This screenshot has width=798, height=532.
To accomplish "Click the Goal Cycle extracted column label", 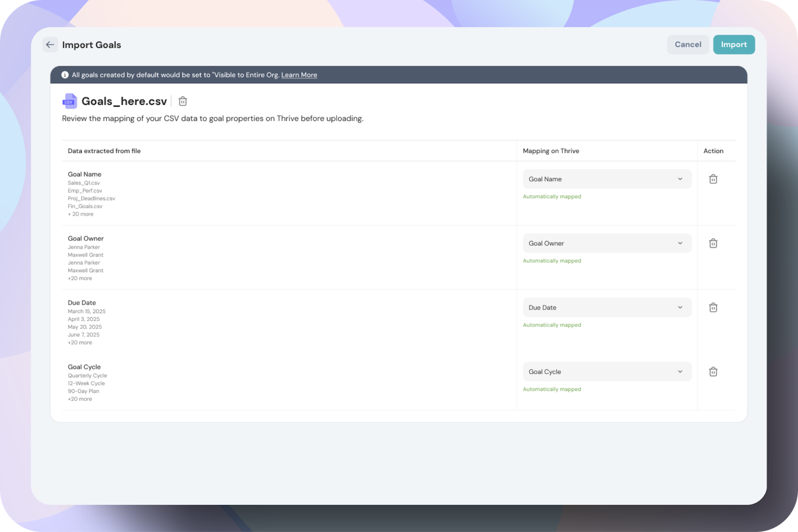I will pos(84,367).
